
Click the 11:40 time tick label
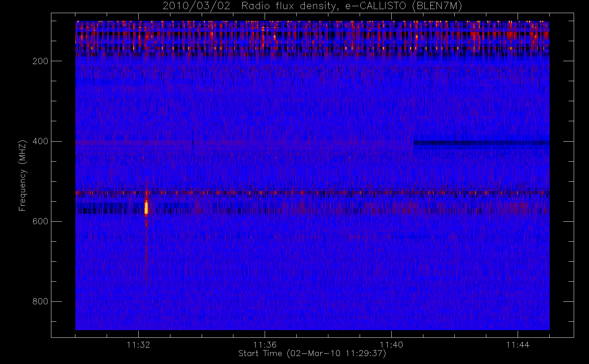point(391,345)
